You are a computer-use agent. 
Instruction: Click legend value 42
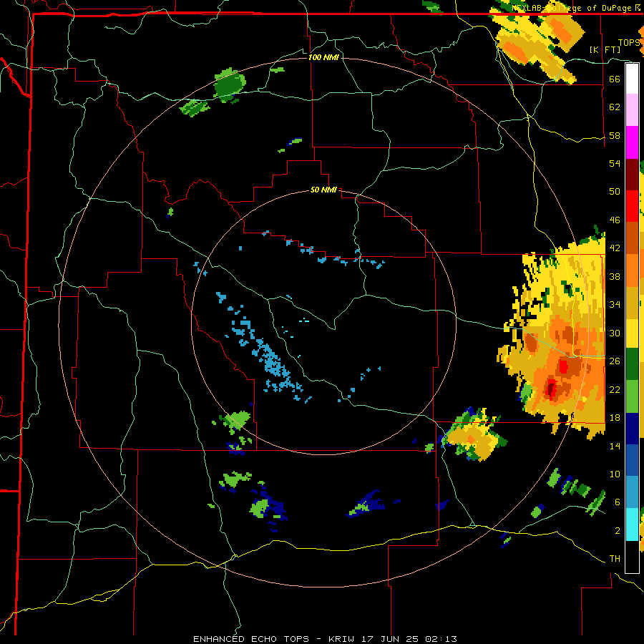615,248
